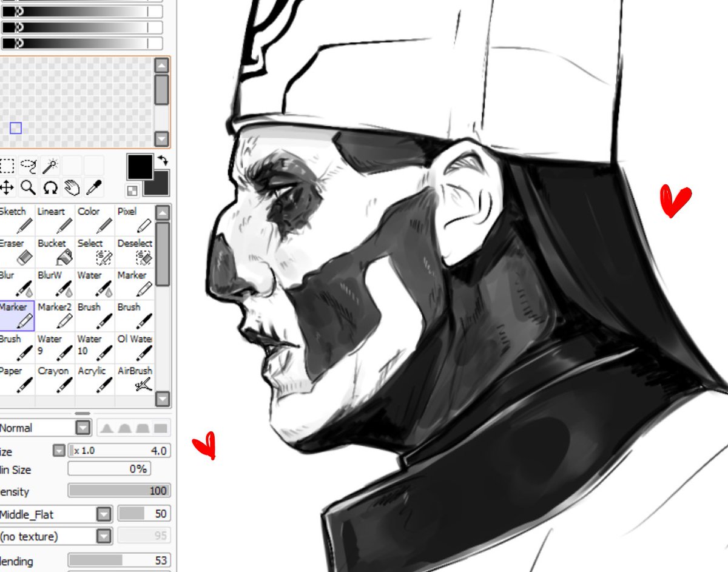Click the Middle_Flat intensity 50 slider
Viewport: 728px width, 572px height.
(144, 514)
